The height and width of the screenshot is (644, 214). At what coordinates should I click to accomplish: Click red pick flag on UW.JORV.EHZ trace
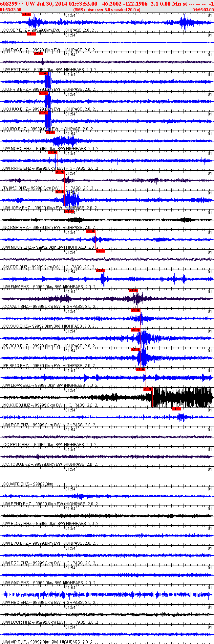coord(60,192)
